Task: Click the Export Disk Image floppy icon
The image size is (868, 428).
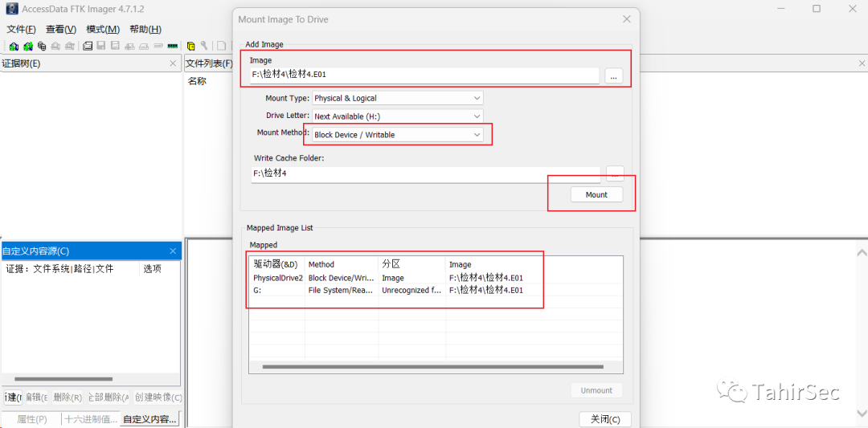Action: pyautogui.click(x=100, y=46)
